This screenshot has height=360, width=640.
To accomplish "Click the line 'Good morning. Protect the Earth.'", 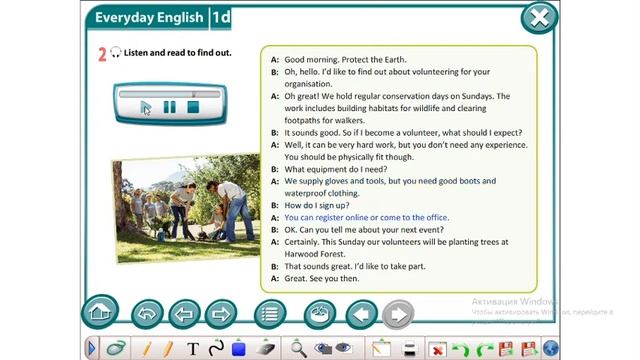I will point(345,60).
